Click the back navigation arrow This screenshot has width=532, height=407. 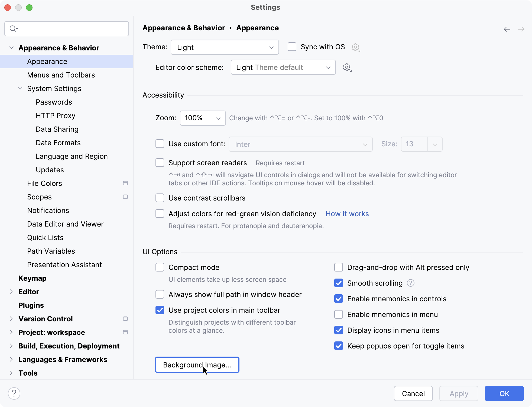[507, 29]
